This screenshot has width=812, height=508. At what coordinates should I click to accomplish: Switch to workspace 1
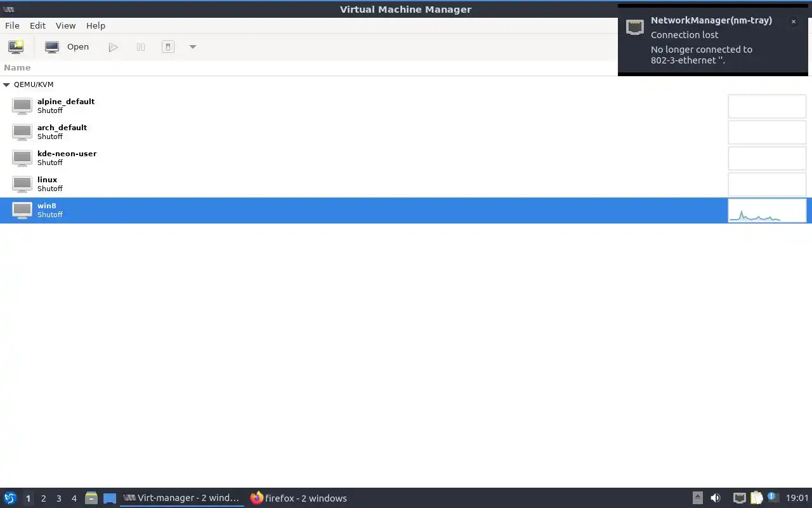pos(28,498)
